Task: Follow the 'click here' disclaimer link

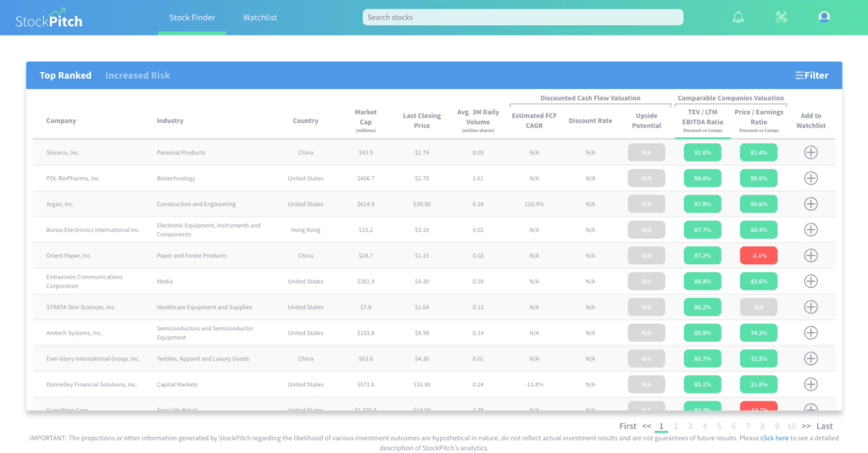Action: point(772,439)
